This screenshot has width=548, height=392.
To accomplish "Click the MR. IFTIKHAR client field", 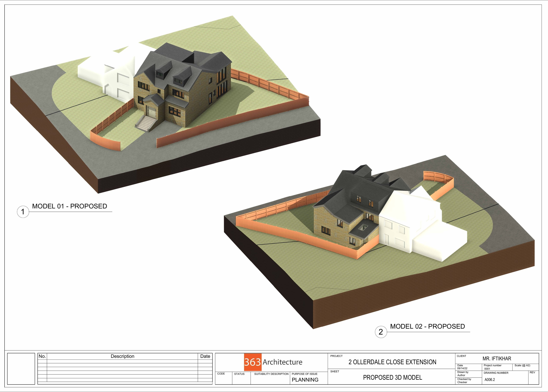I will pyautogui.click(x=496, y=359).
